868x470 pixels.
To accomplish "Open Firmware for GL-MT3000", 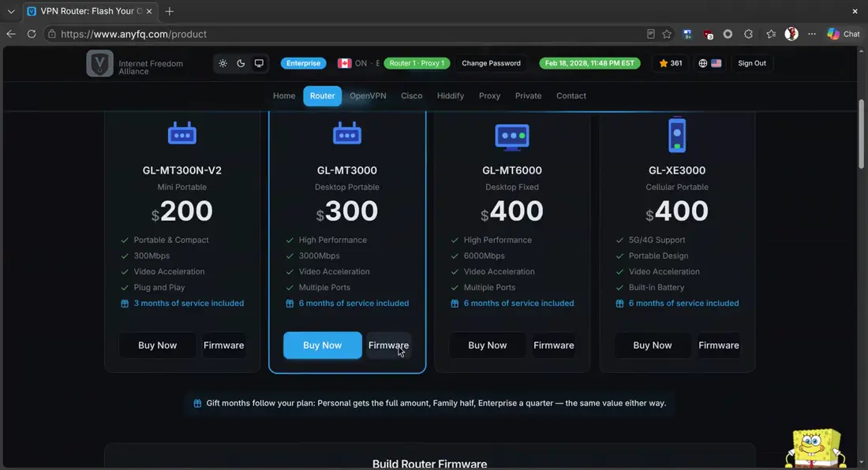I will click(x=388, y=345).
